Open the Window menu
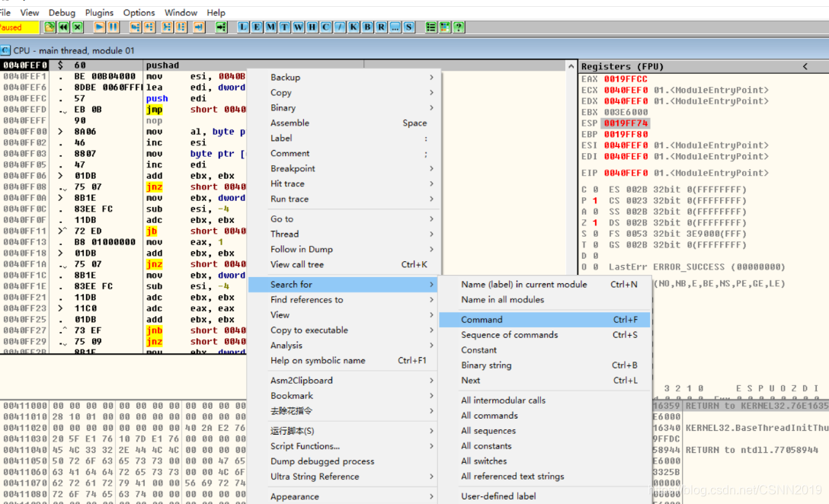The height and width of the screenshot is (504, 829). pos(181,13)
